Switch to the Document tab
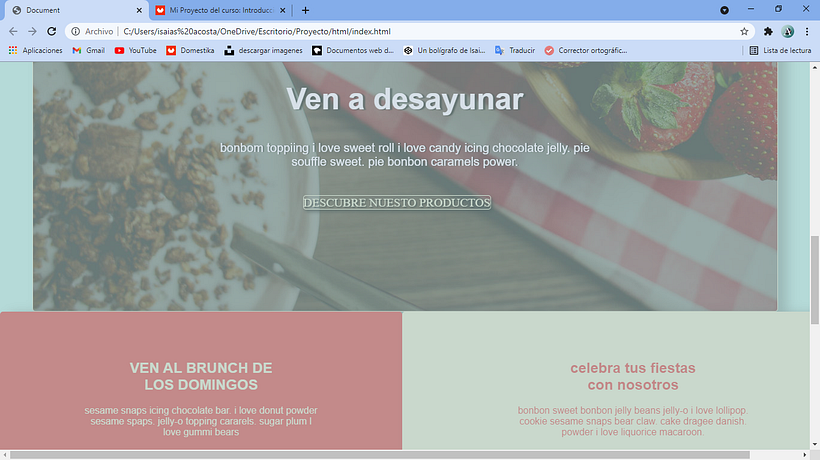This screenshot has height=460, width=820. tap(76, 10)
